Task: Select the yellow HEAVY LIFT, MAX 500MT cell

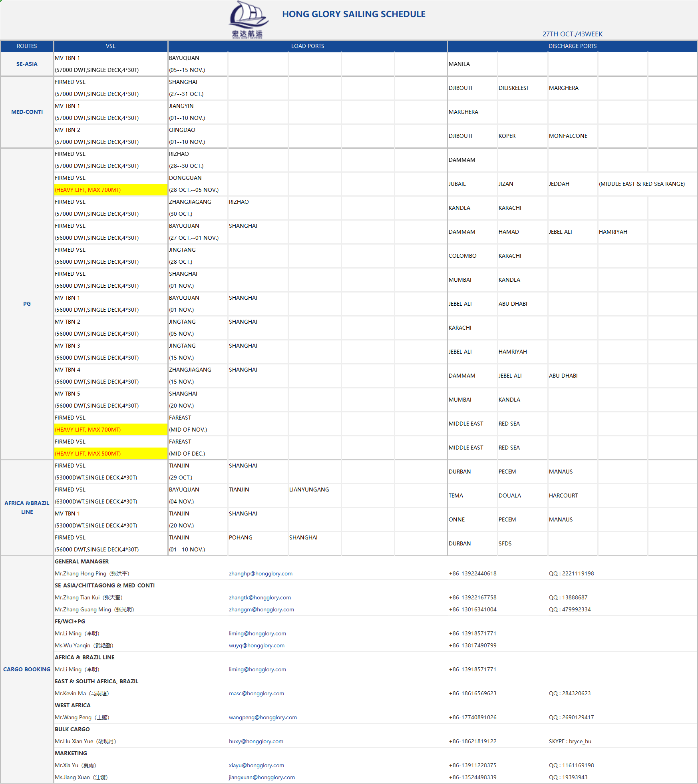Action: 110,454
